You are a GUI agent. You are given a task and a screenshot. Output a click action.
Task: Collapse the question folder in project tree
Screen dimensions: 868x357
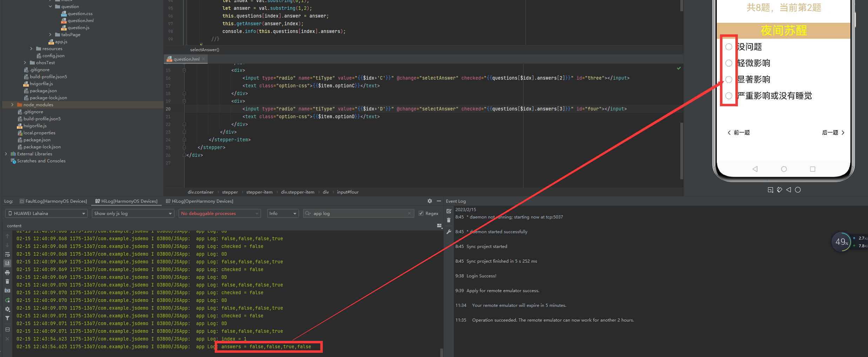[50, 7]
